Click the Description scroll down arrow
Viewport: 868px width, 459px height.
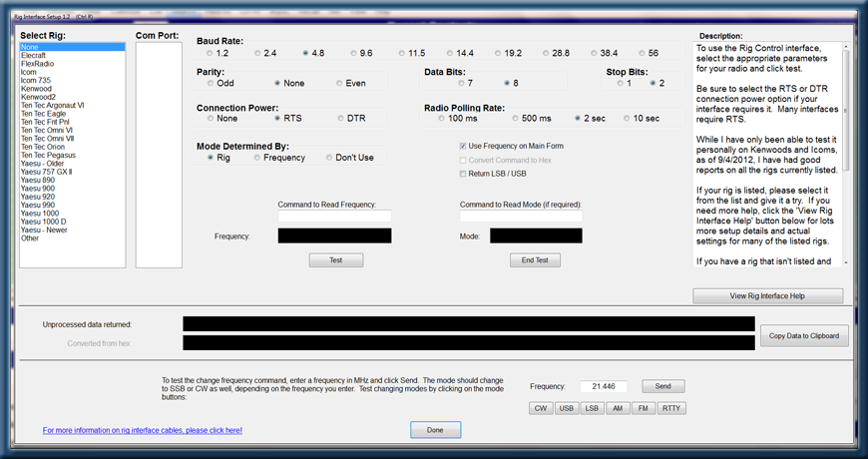point(846,262)
